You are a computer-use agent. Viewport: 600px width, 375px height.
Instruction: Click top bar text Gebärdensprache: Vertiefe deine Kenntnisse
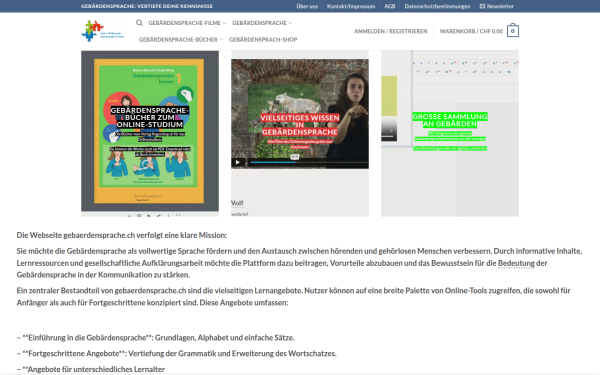[x=147, y=6]
